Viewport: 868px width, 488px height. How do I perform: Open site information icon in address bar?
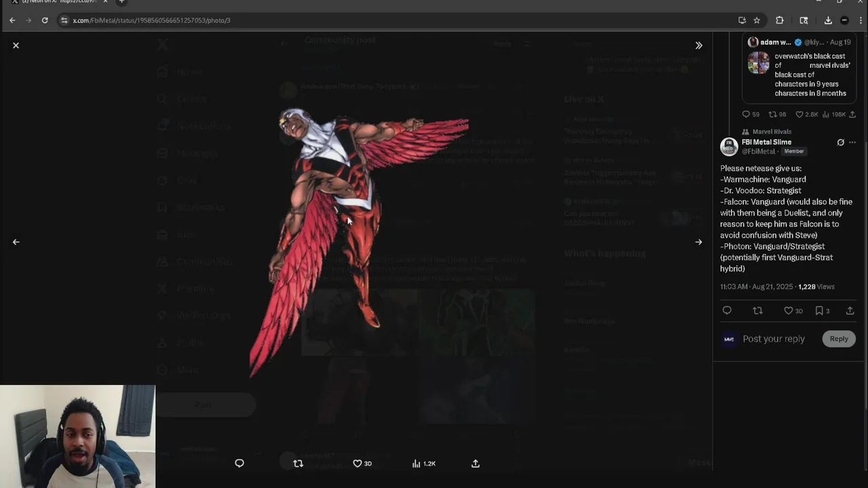pyautogui.click(x=64, y=20)
